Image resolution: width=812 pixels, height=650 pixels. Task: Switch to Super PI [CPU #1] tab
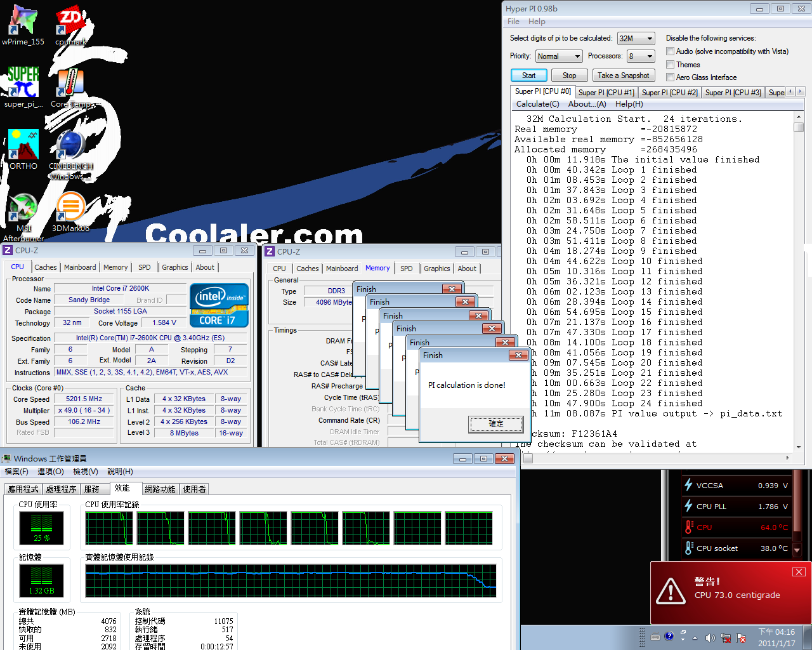tap(606, 93)
